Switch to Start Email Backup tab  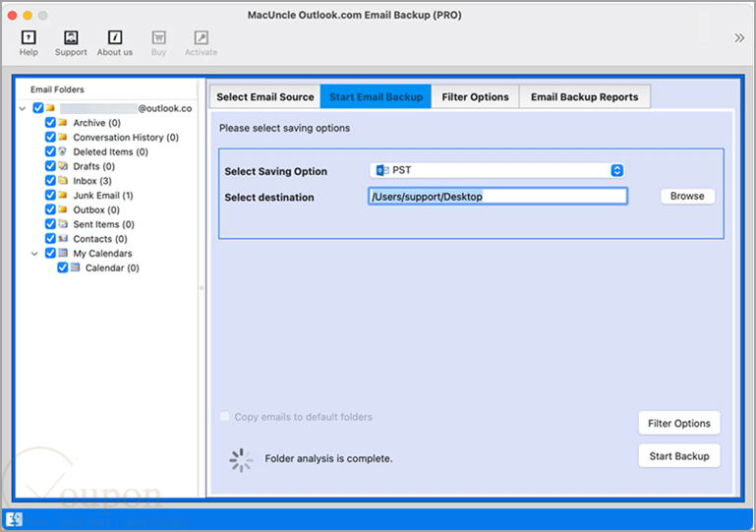[377, 97]
